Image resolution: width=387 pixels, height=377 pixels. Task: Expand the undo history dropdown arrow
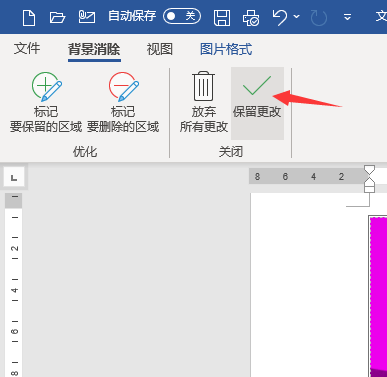[296, 16]
